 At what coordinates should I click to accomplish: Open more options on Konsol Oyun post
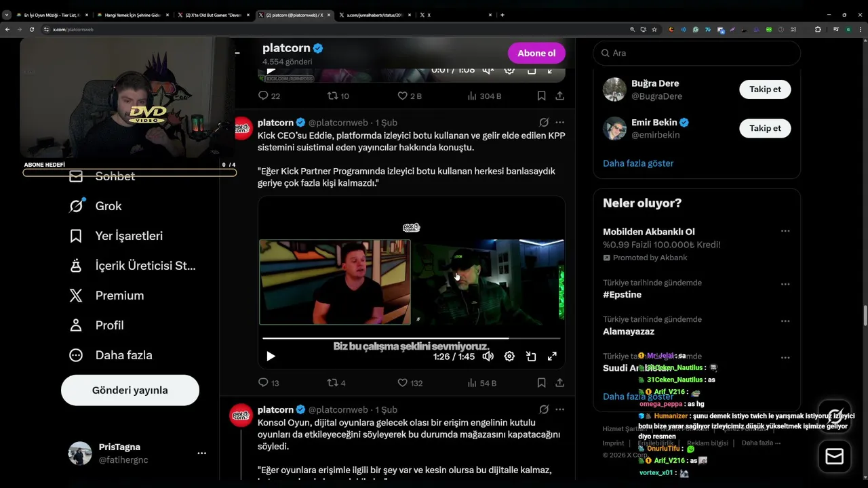559,409
